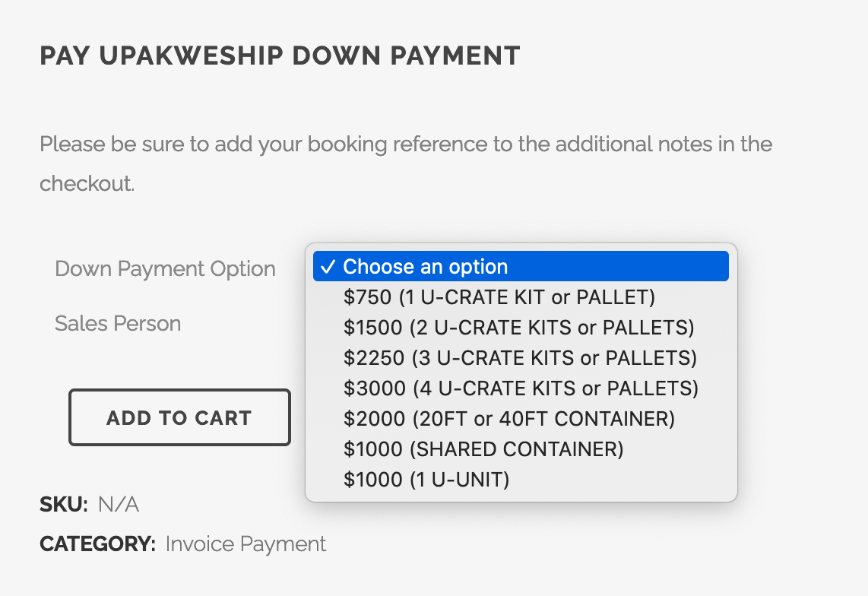Viewport: 868px width, 596px height.
Task: Click the booking reference instruction text
Action: pos(406,144)
